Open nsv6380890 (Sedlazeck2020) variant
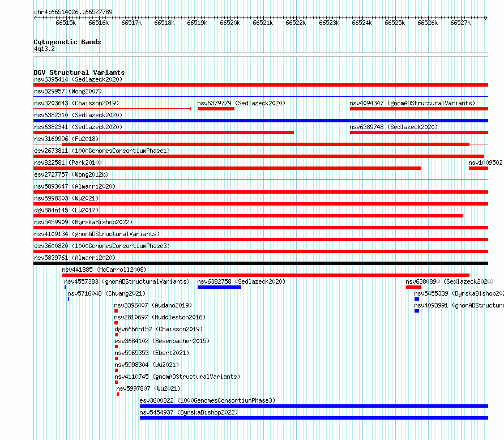Image resolution: width=504 pixels, height=440 pixels. tap(450, 281)
